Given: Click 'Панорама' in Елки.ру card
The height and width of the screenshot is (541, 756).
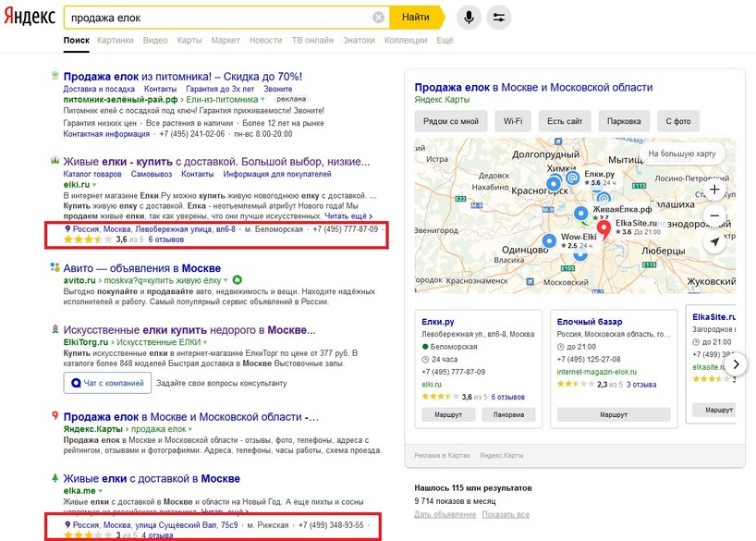Looking at the screenshot, I should [508, 414].
